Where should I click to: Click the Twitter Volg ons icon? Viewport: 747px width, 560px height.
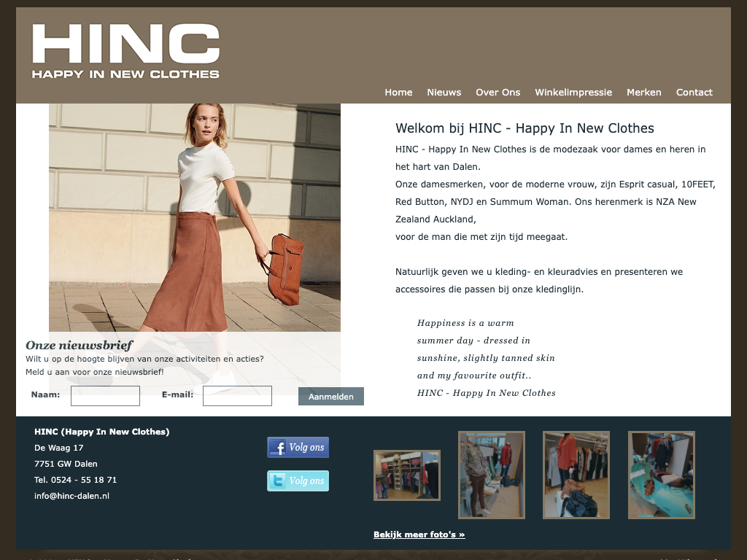click(x=298, y=481)
